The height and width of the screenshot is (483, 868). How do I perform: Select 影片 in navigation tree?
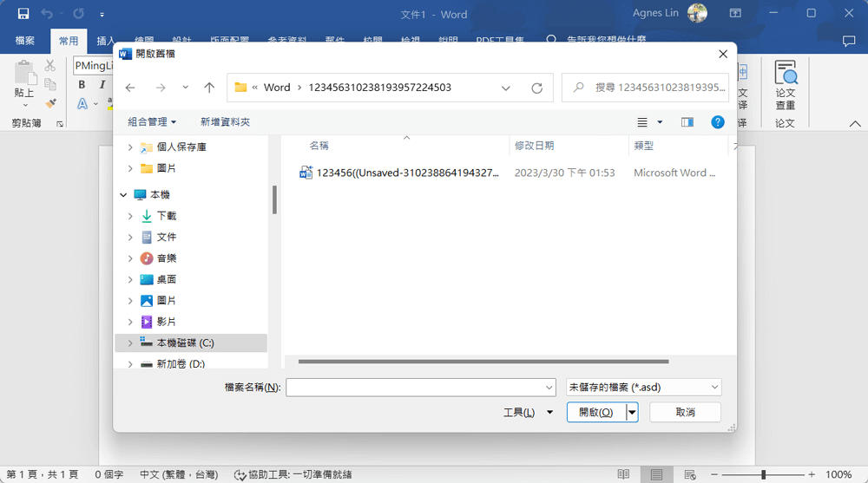(158, 322)
